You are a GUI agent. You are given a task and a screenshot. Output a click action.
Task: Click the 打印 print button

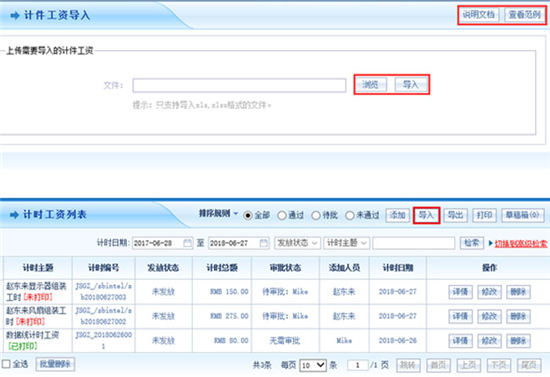point(484,215)
